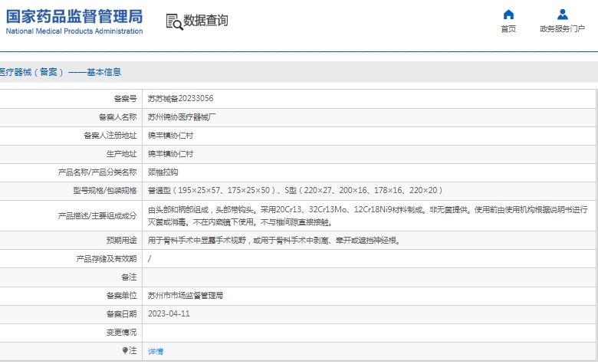Click the 型号规格/包装规格 label
The width and height of the screenshot is (598, 364).
click(x=105, y=191)
